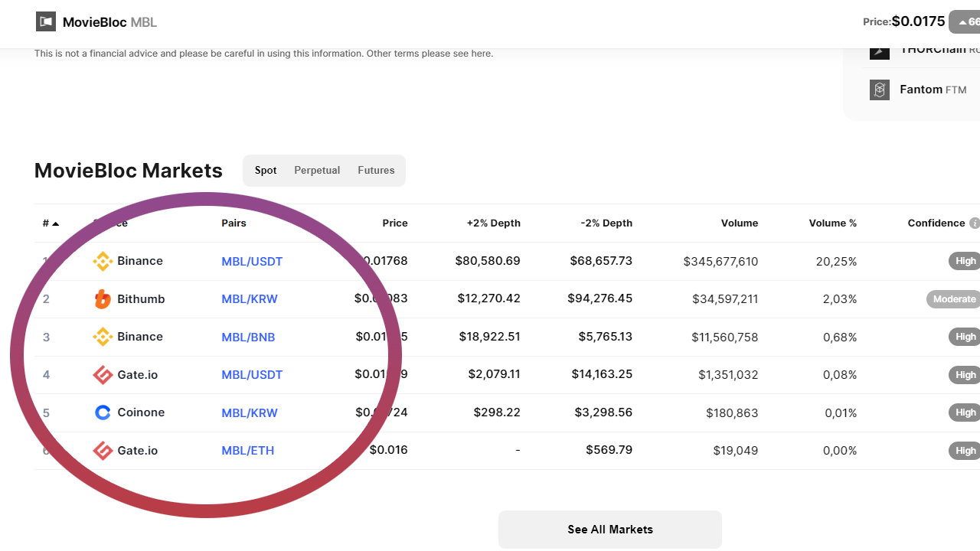
Task: Click the Fantom FTM coin icon
Action: (x=880, y=90)
